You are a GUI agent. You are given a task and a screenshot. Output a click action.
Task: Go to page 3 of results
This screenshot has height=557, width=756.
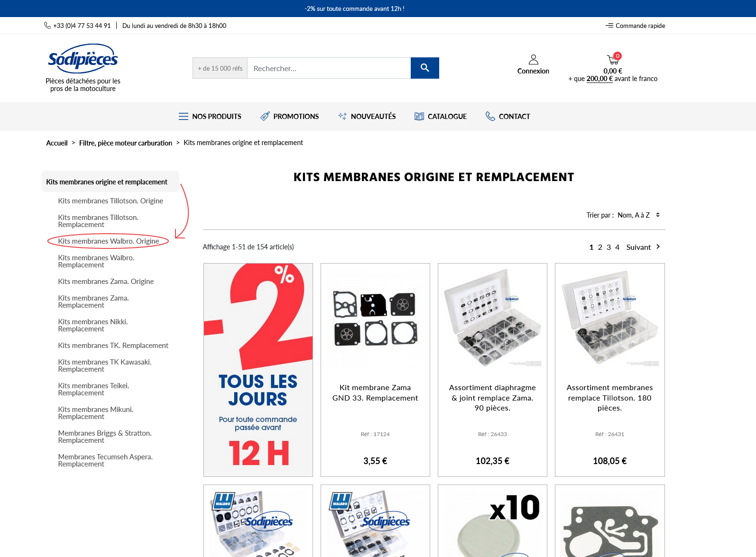pyautogui.click(x=608, y=247)
